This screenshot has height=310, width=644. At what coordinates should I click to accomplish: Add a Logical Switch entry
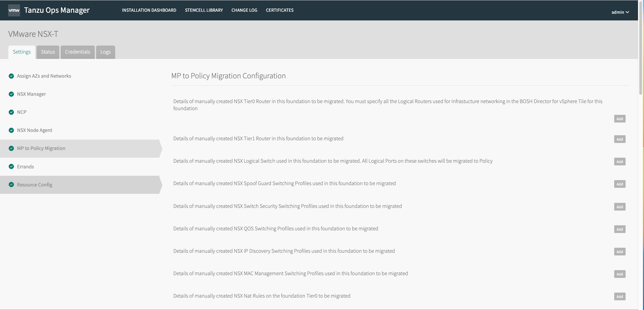(x=620, y=162)
